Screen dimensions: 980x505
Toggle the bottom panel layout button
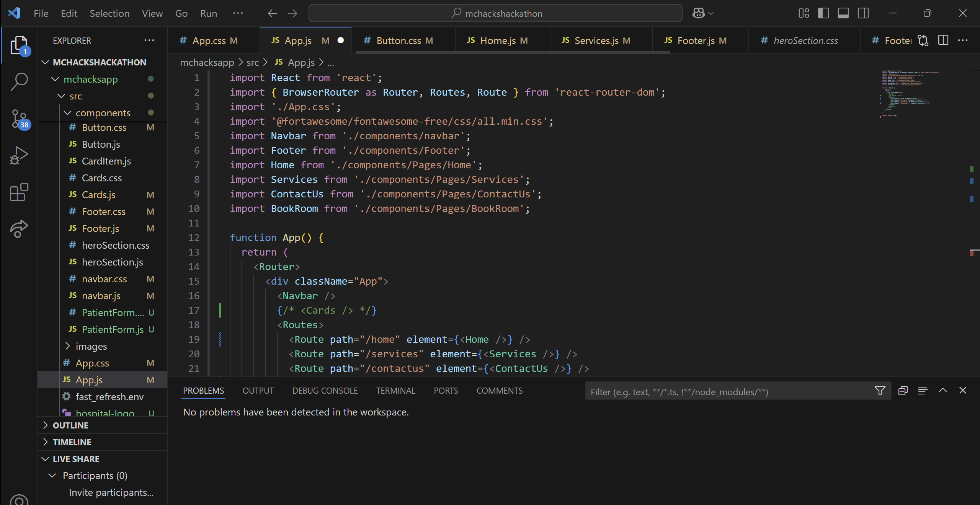click(x=843, y=13)
